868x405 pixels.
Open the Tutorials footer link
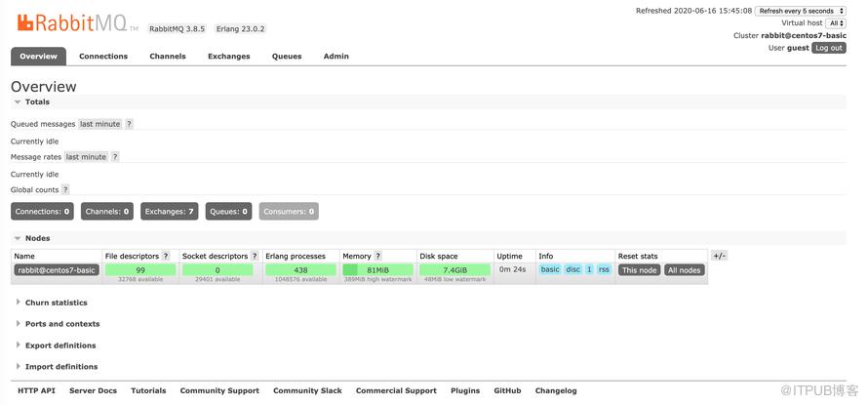tap(148, 390)
